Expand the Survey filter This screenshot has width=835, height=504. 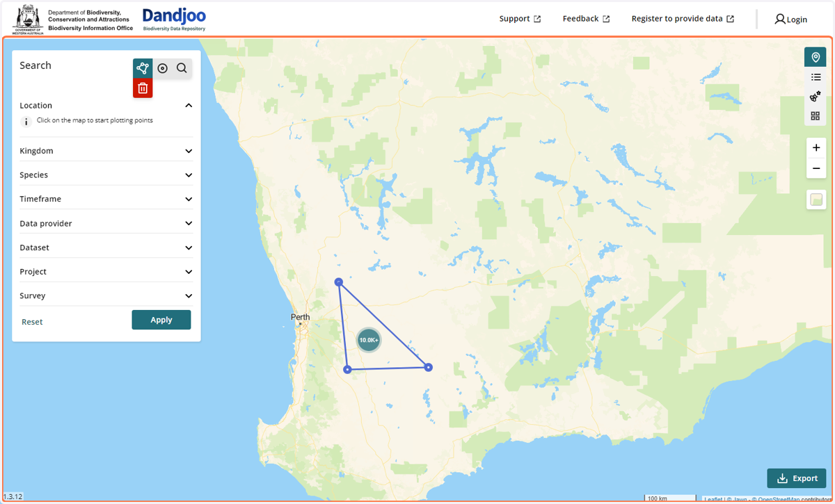(106, 295)
